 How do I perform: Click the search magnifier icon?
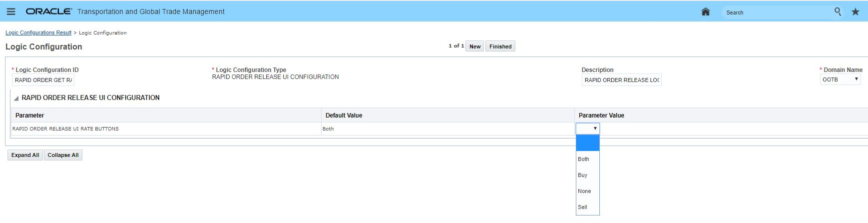838,11
